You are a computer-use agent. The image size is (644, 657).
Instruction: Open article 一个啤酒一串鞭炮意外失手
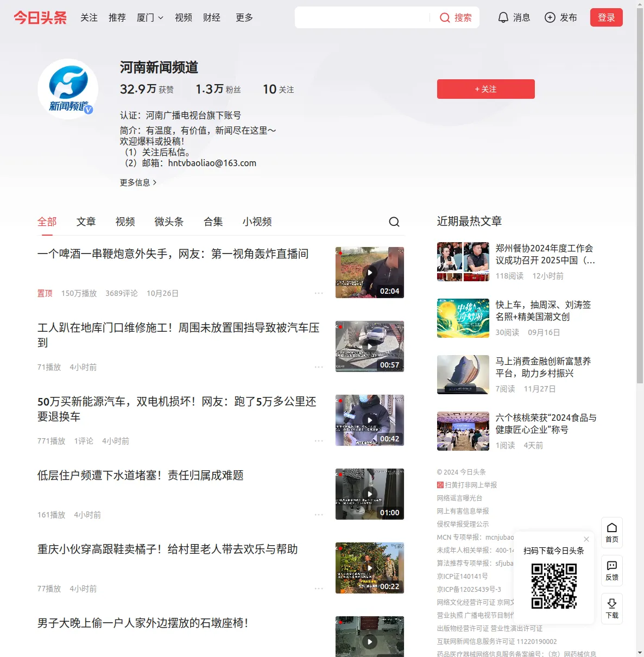tap(173, 254)
